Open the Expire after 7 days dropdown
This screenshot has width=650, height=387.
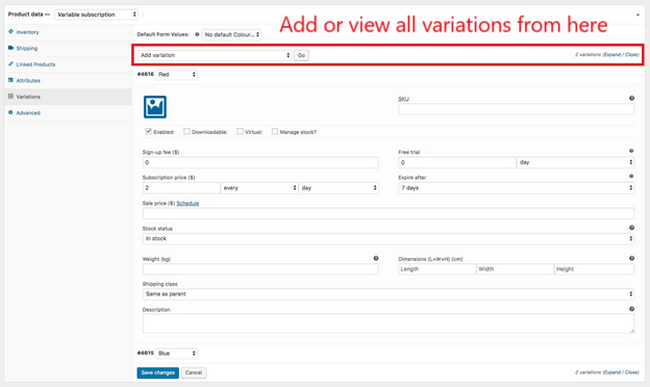(516, 188)
